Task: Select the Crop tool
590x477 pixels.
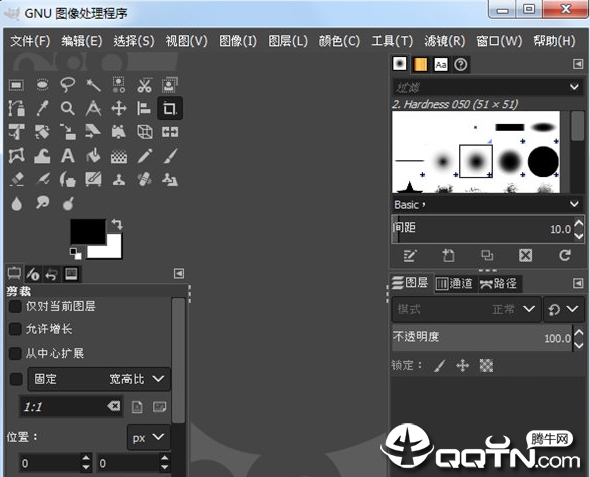Action: click(x=170, y=109)
